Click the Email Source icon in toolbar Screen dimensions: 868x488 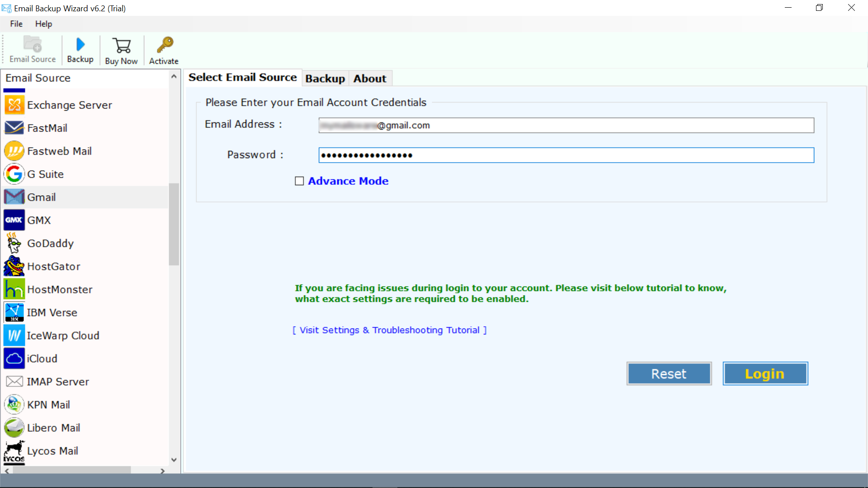click(x=32, y=49)
